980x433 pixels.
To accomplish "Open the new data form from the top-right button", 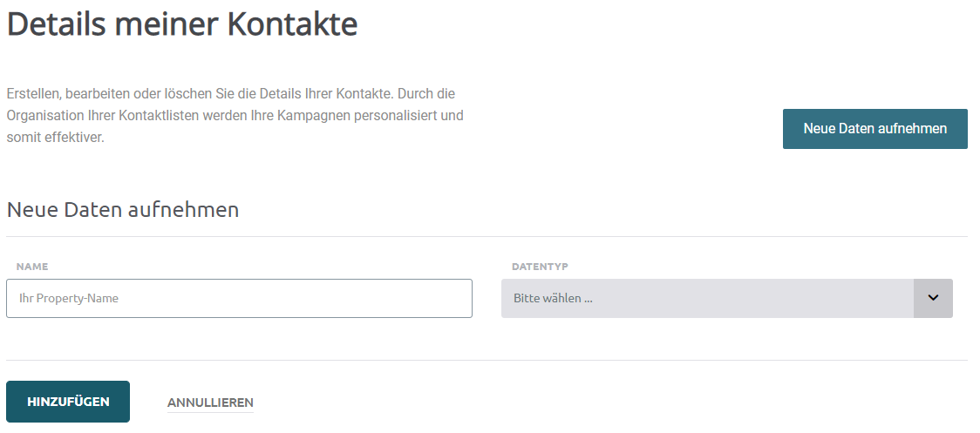I will (875, 129).
